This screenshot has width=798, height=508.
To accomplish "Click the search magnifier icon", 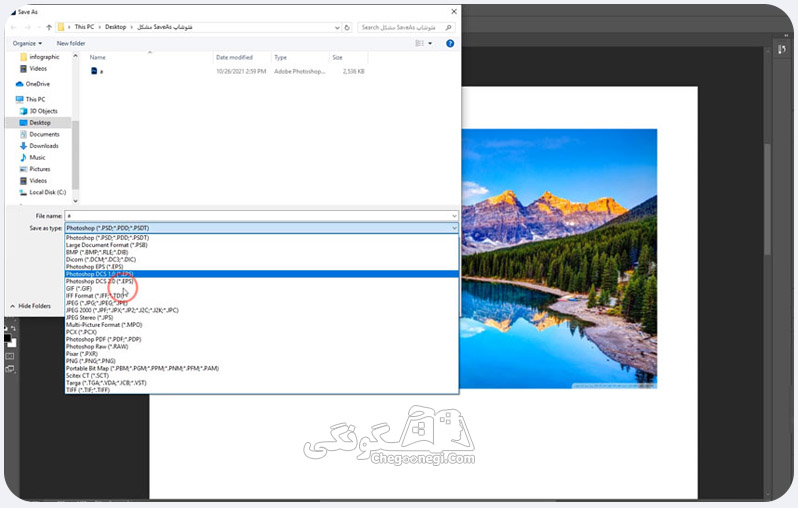I will pos(448,27).
